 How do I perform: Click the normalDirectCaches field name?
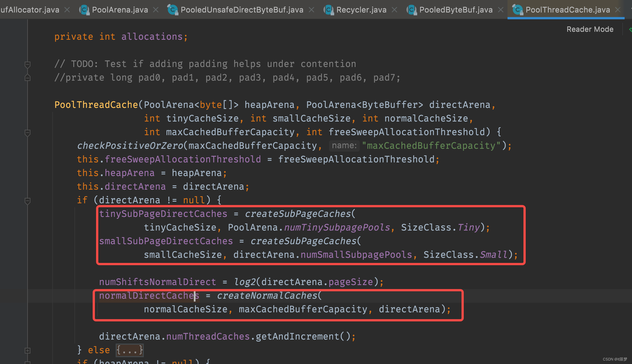click(x=149, y=296)
